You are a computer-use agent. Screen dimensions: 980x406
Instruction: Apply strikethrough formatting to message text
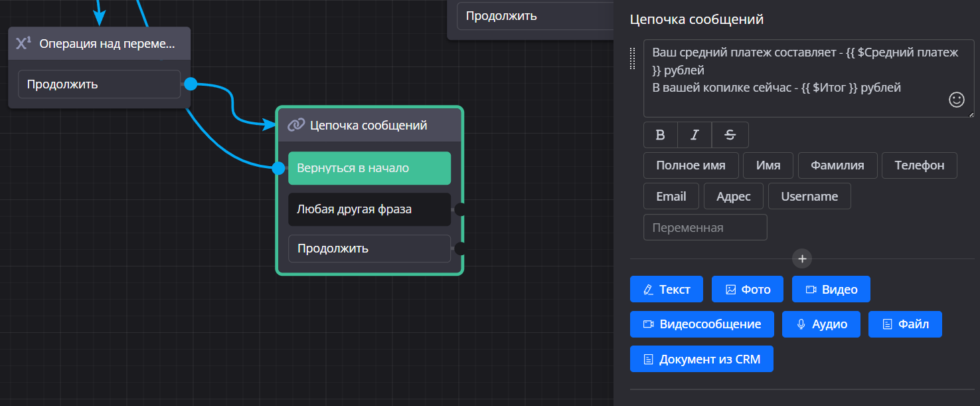click(730, 135)
